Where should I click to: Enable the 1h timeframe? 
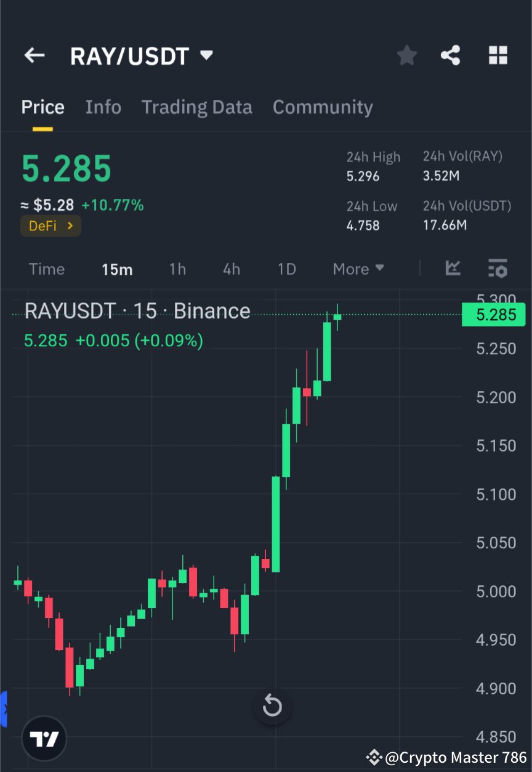click(x=177, y=269)
